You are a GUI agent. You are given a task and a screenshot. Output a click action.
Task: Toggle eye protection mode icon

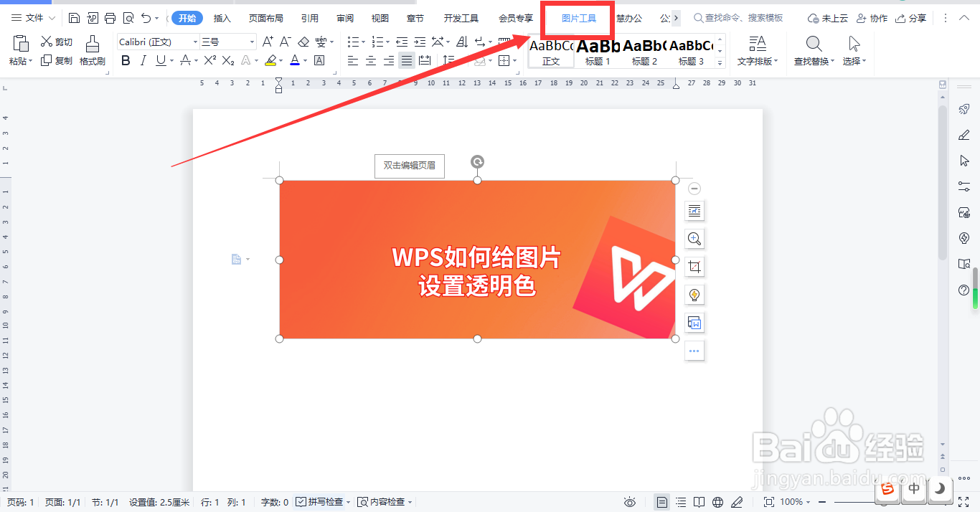tap(630, 502)
